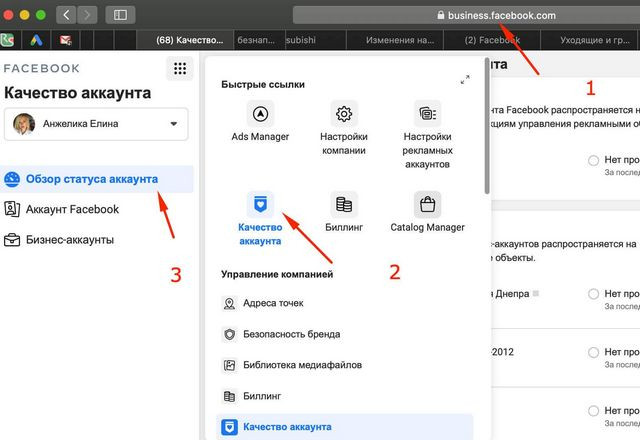The image size is (640, 440).
Task: Open the Gmail pinned tab
Action: [65, 40]
